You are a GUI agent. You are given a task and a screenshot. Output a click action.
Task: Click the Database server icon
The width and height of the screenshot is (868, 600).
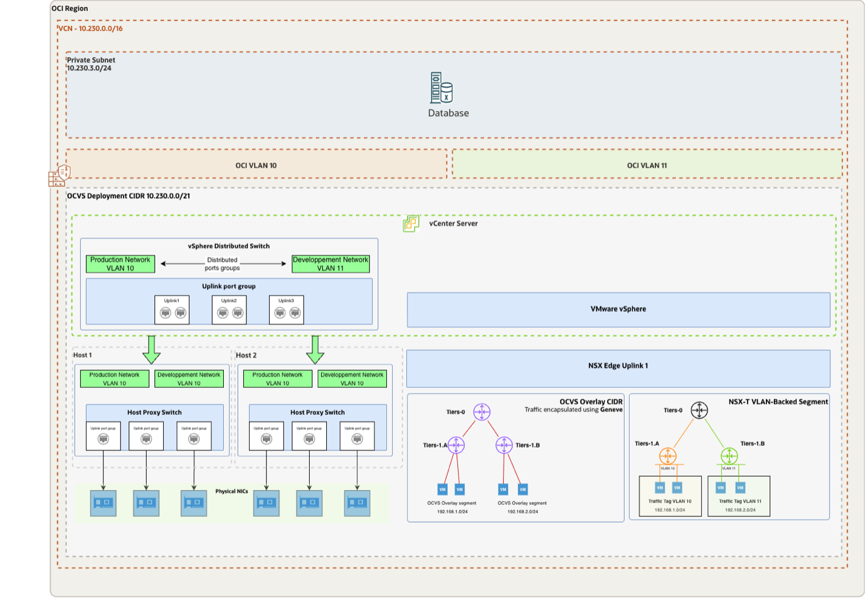(442, 88)
